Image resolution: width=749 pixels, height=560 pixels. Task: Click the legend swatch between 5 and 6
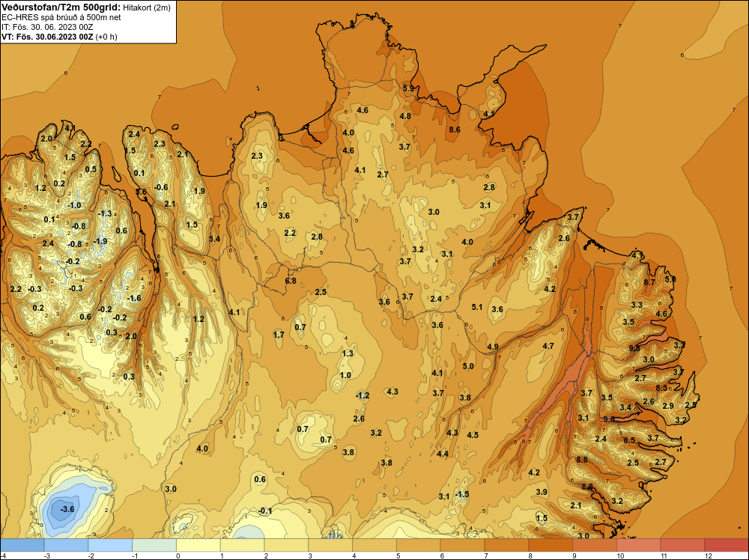[x=419, y=545]
